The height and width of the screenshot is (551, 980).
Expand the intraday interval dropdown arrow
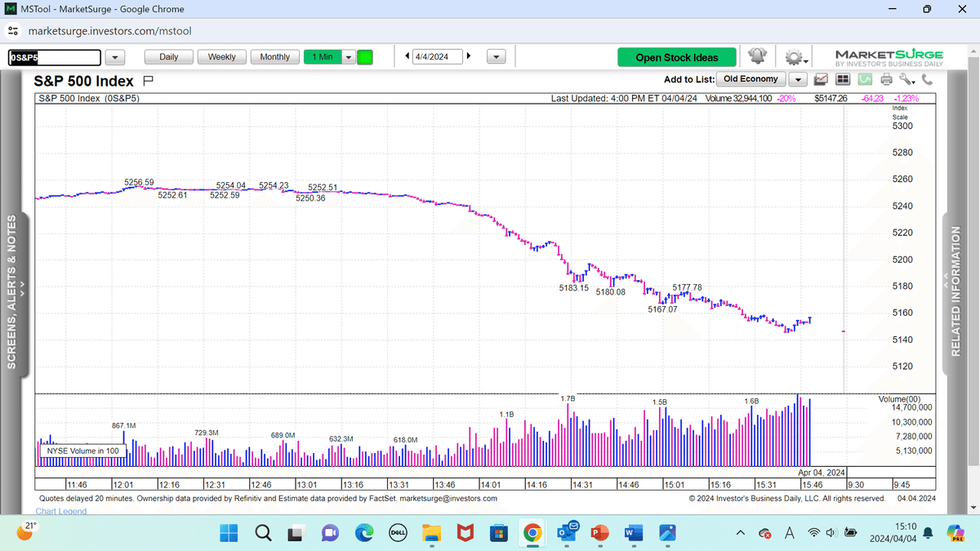[x=349, y=57]
